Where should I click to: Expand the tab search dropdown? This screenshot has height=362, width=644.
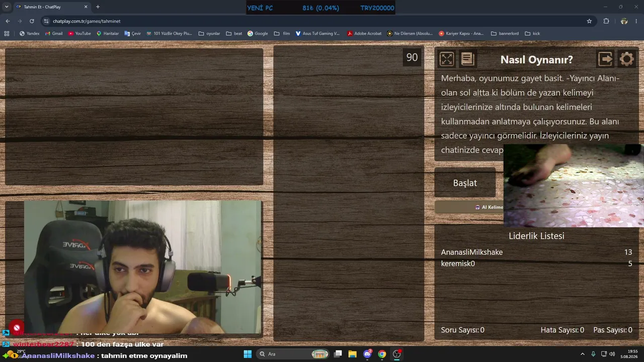click(7, 7)
